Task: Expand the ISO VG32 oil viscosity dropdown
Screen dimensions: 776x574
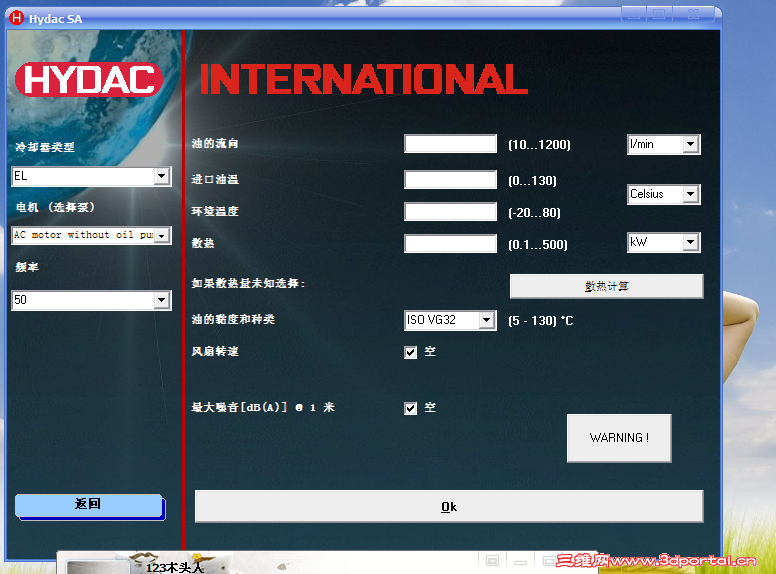Action: [x=486, y=320]
